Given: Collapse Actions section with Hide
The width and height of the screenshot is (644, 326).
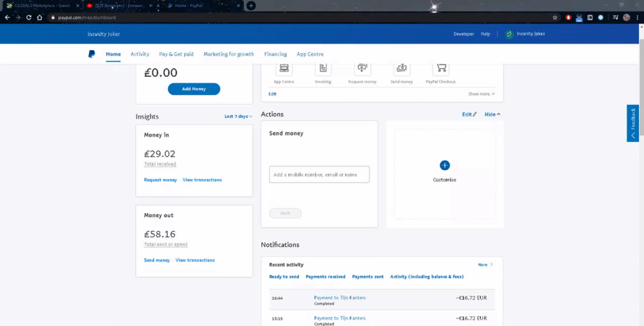Looking at the screenshot, I should tap(493, 114).
